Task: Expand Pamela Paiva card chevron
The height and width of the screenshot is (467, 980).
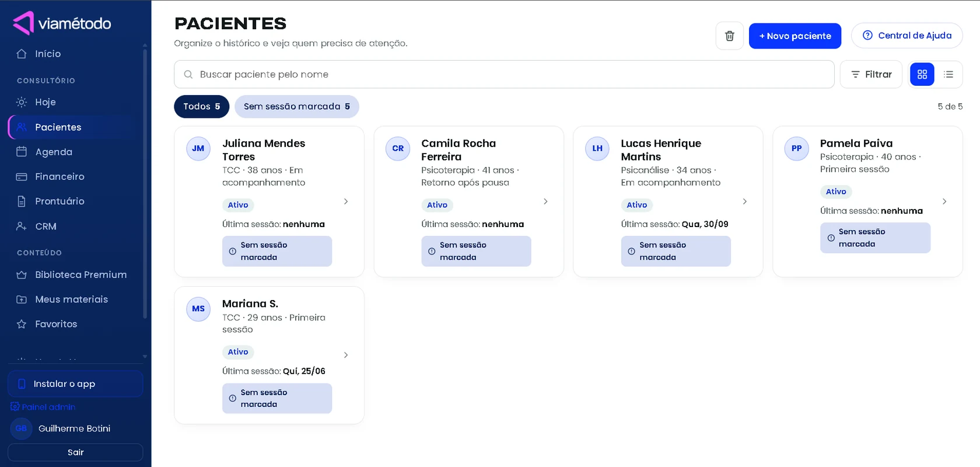Action: click(x=944, y=201)
